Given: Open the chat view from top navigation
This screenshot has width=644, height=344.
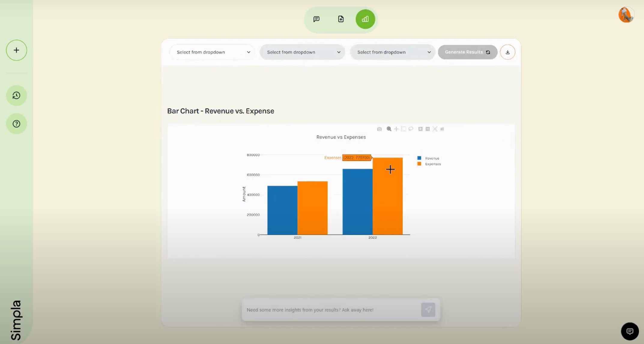Looking at the screenshot, I should pyautogui.click(x=316, y=19).
